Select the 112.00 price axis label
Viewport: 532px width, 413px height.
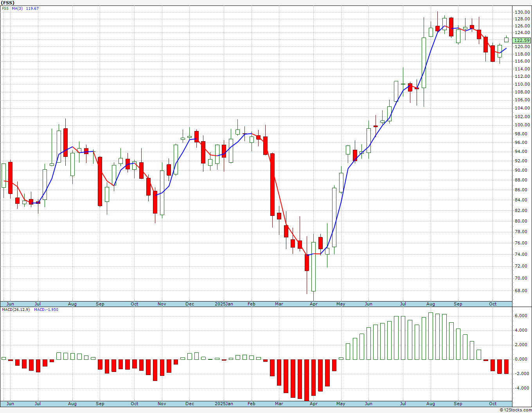(522, 76)
